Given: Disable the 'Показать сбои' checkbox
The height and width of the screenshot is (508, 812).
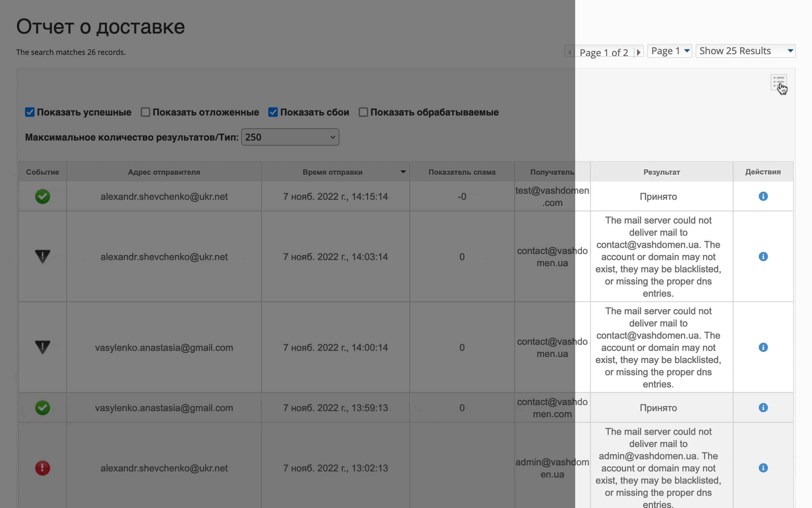Looking at the screenshot, I should tap(273, 112).
